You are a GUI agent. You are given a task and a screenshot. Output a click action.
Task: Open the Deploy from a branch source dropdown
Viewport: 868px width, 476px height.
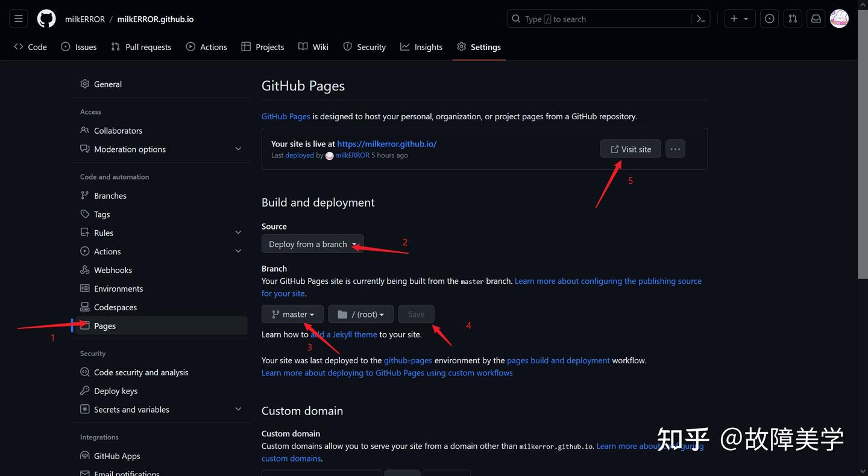(312, 243)
